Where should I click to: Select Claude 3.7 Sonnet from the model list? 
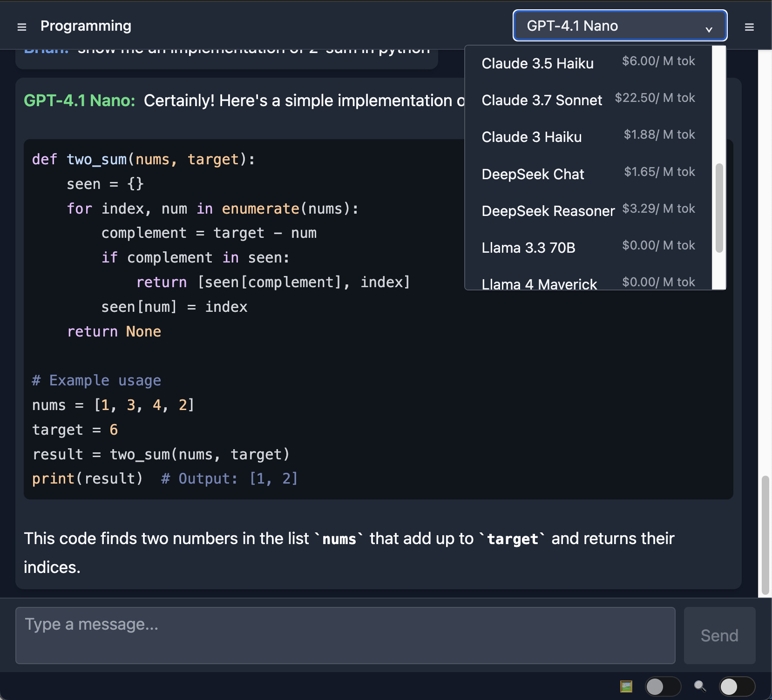[542, 100]
